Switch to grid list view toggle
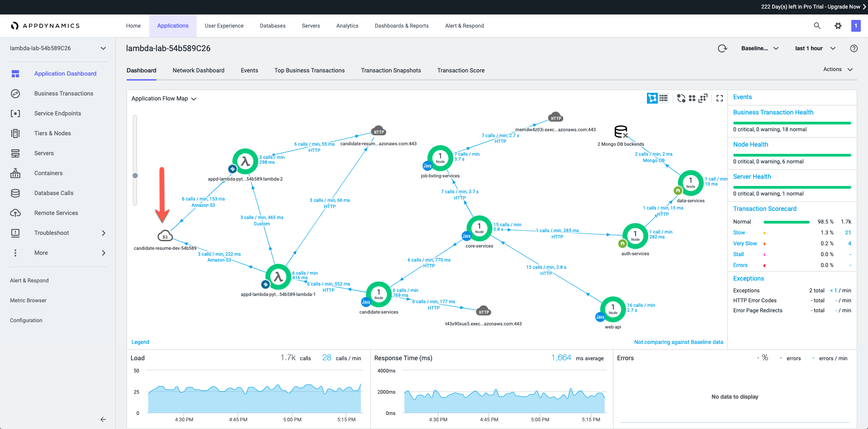Image resolution: width=868 pixels, height=429 pixels. pyautogui.click(x=663, y=98)
